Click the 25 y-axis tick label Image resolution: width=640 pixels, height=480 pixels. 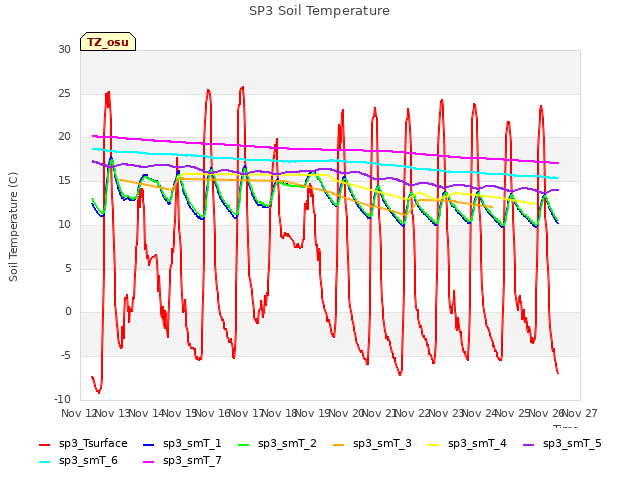pos(64,93)
